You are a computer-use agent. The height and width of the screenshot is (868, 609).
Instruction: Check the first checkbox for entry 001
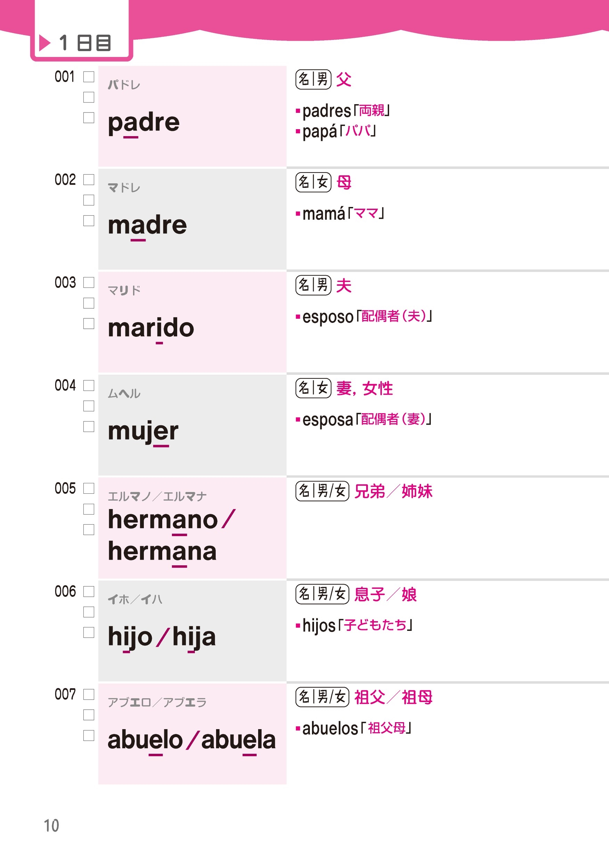89,77
